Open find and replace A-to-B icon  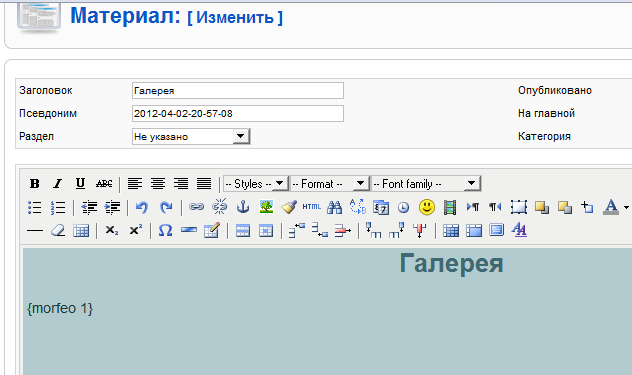click(358, 206)
